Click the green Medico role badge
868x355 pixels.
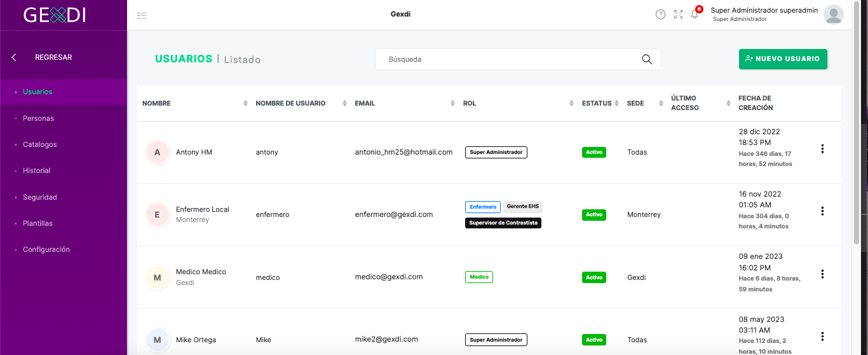pos(479,277)
